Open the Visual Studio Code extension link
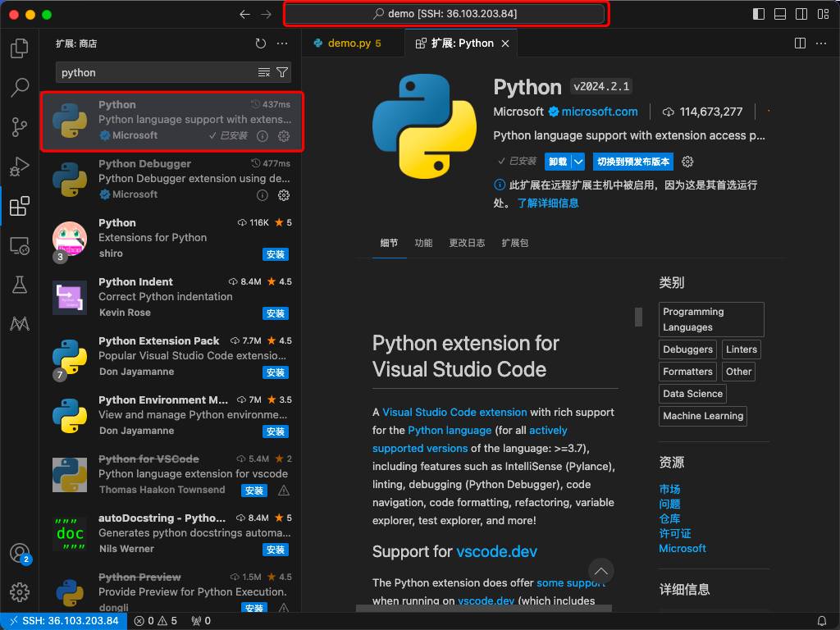840x630 pixels. pyautogui.click(x=454, y=412)
